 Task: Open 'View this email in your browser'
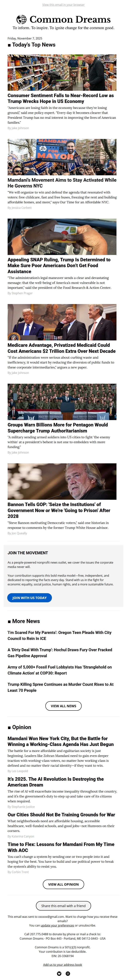(x=63, y=5)
